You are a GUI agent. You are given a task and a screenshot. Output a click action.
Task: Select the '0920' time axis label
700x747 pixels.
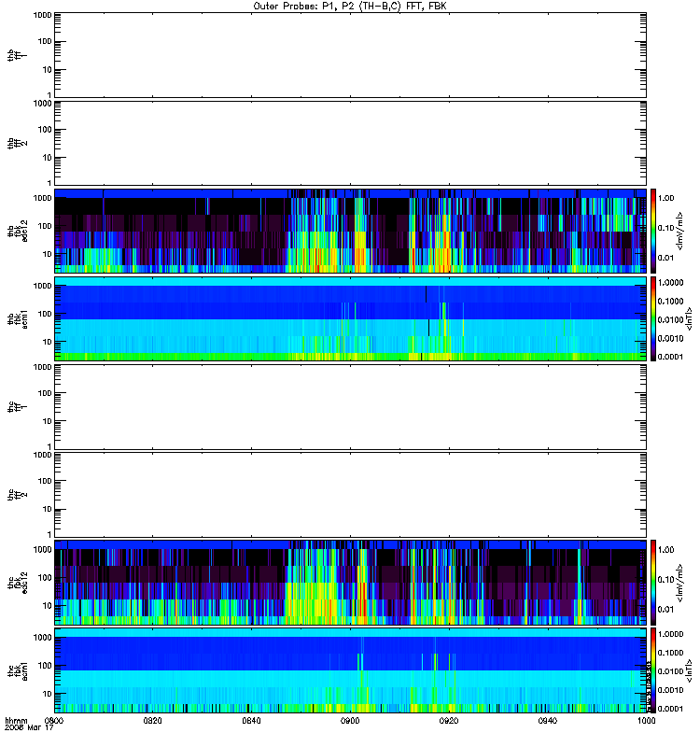pos(449,721)
